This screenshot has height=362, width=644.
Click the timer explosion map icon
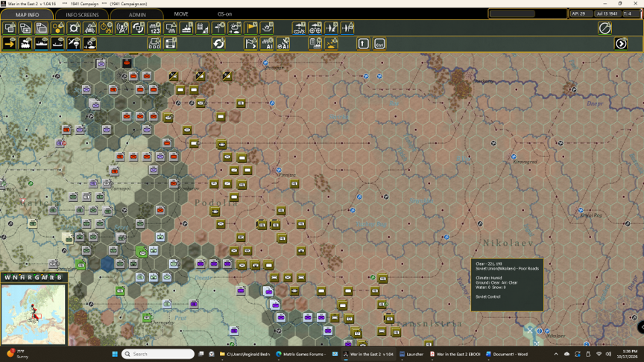point(106,28)
